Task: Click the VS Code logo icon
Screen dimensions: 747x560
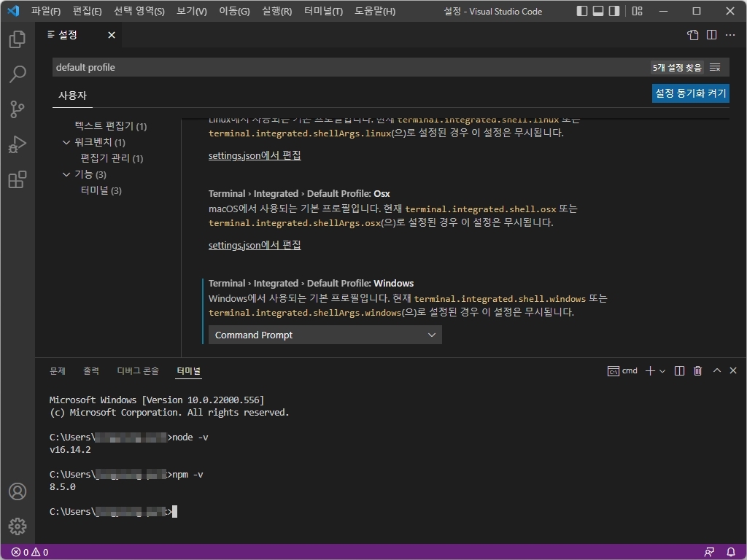Action: [x=13, y=10]
